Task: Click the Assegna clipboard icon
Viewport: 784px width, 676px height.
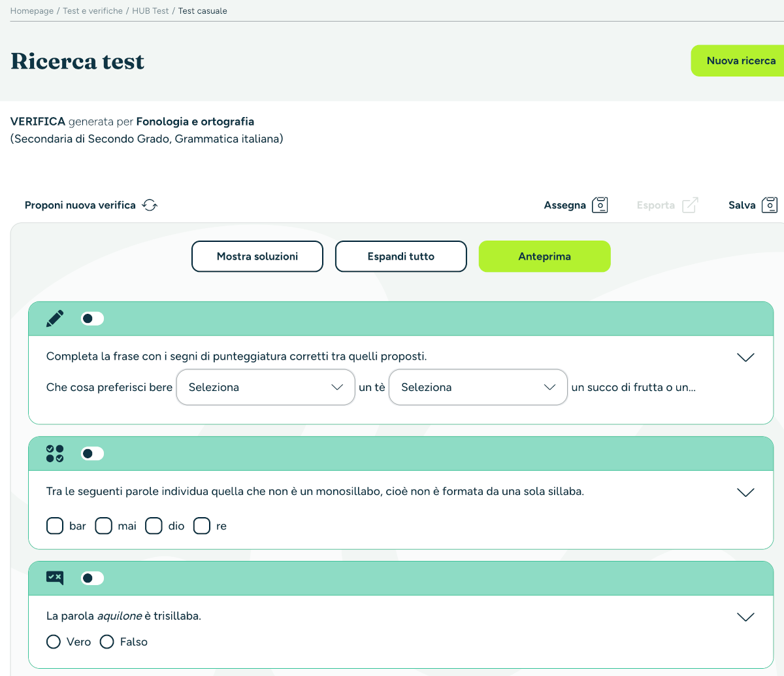Action: point(600,205)
